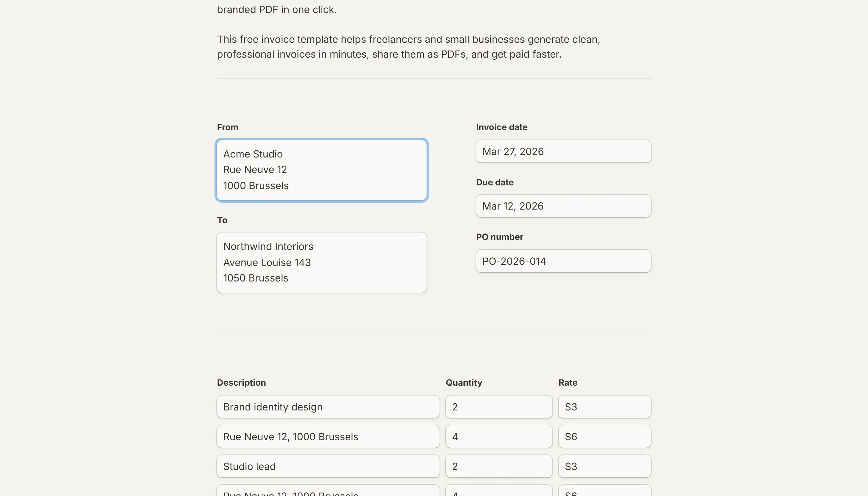Click the From label
Image resolution: width=868 pixels, height=496 pixels.
(x=228, y=127)
